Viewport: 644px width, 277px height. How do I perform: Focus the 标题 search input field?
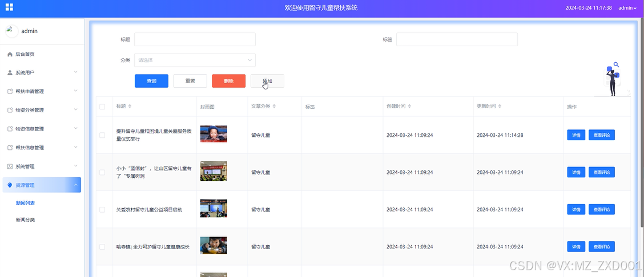click(x=195, y=39)
